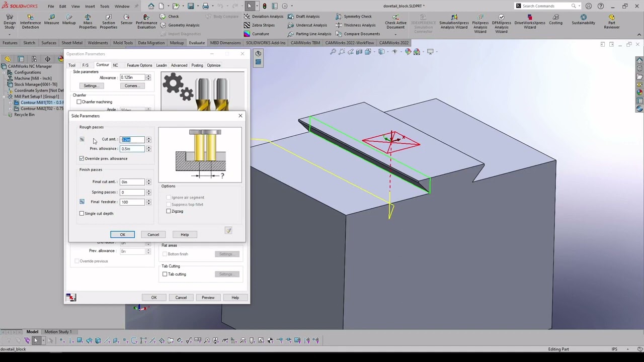Viewport: 644px width, 362px height.
Task: Open Help in Side Parameters
Action: click(x=185, y=234)
